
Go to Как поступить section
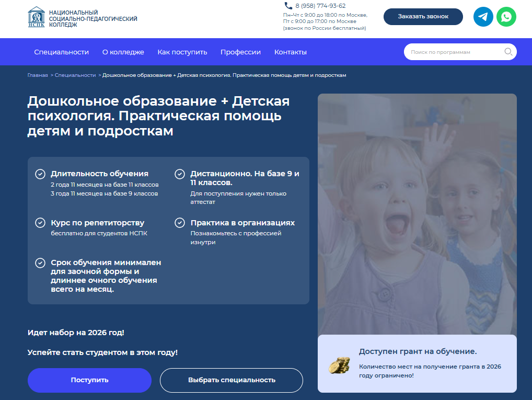(182, 52)
